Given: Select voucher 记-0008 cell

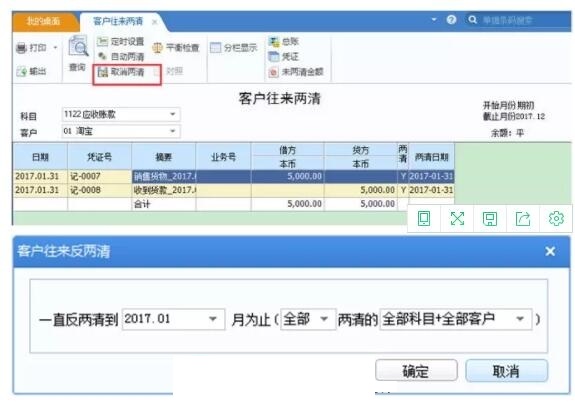Looking at the screenshot, I should (x=99, y=190).
